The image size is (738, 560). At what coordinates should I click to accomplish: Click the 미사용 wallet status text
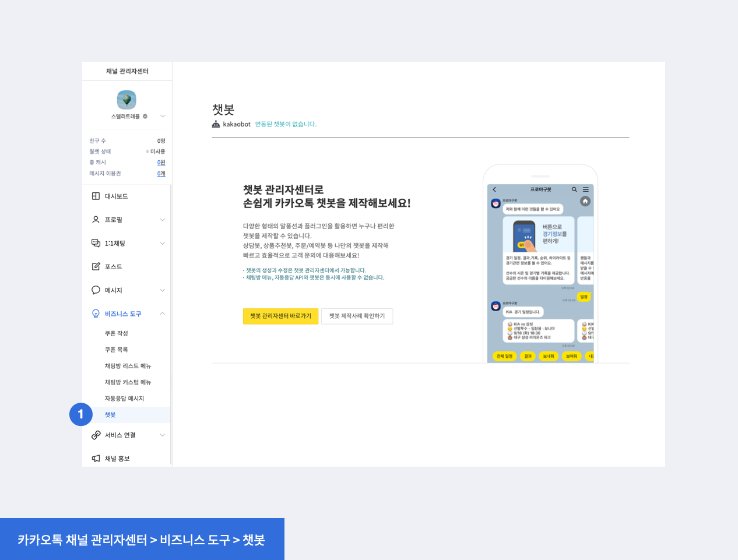click(x=157, y=152)
